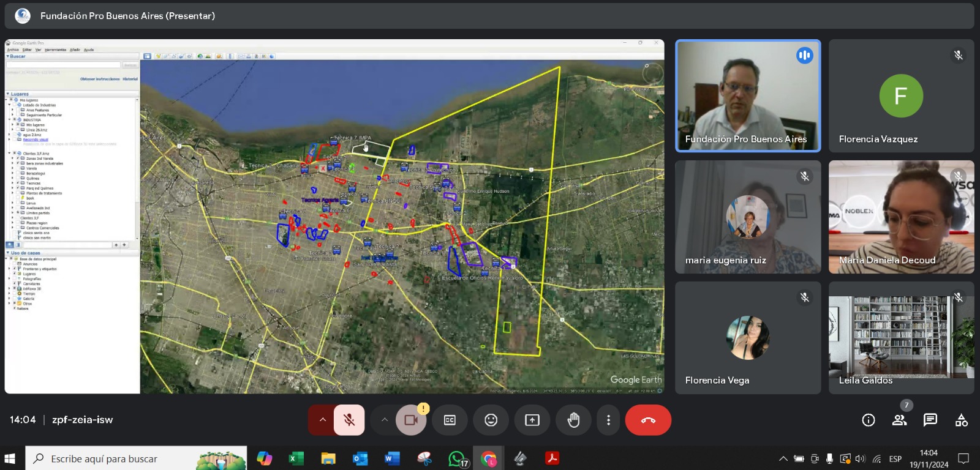
Task: Open meeting details info icon
Action: coord(868,420)
